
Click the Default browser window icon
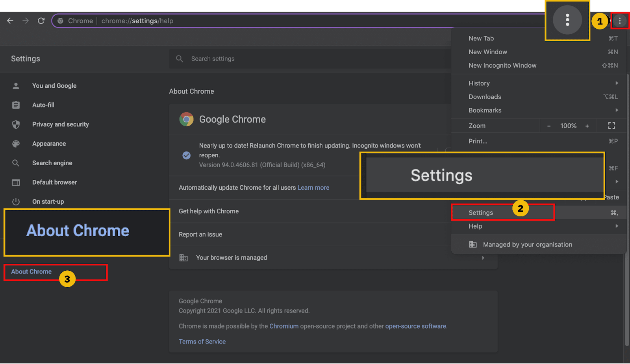(x=16, y=182)
